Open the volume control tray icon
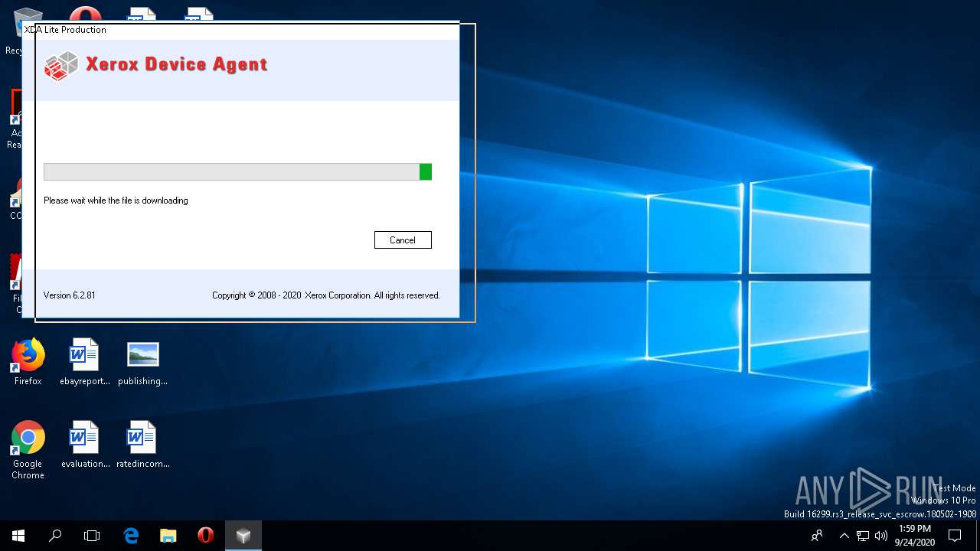This screenshot has height=551, width=980. [x=880, y=536]
